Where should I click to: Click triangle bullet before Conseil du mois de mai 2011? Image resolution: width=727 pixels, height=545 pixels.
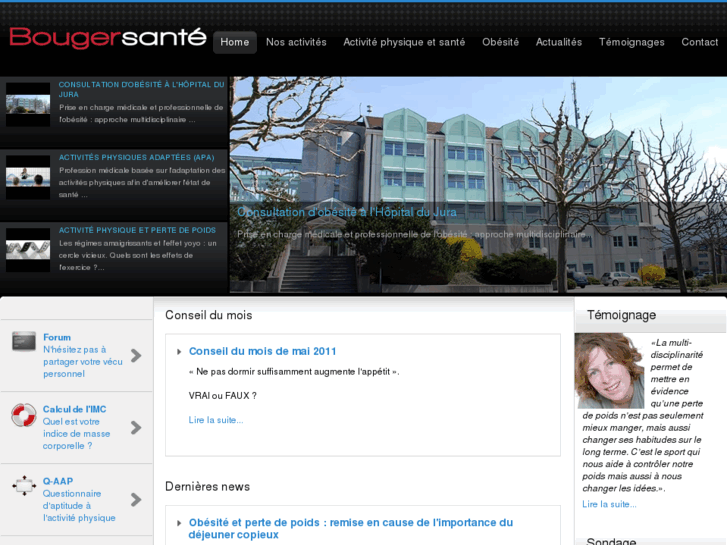point(179,352)
